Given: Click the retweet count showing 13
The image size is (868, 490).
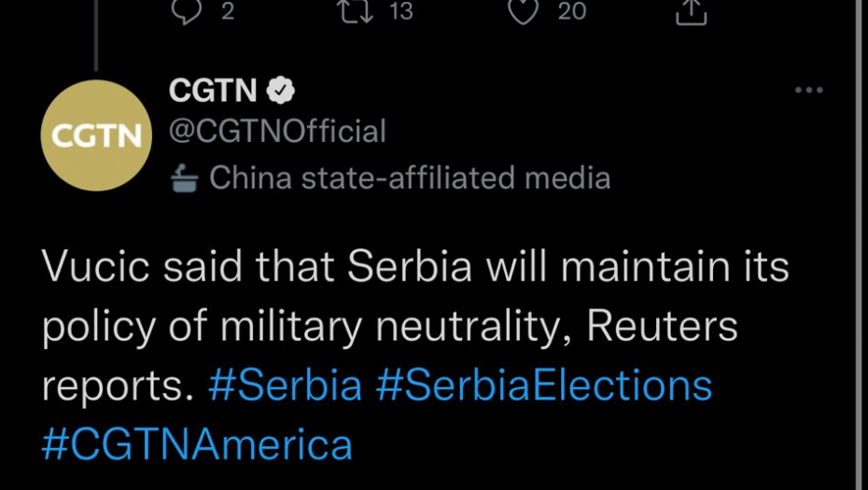Looking at the screenshot, I should (400, 10).
